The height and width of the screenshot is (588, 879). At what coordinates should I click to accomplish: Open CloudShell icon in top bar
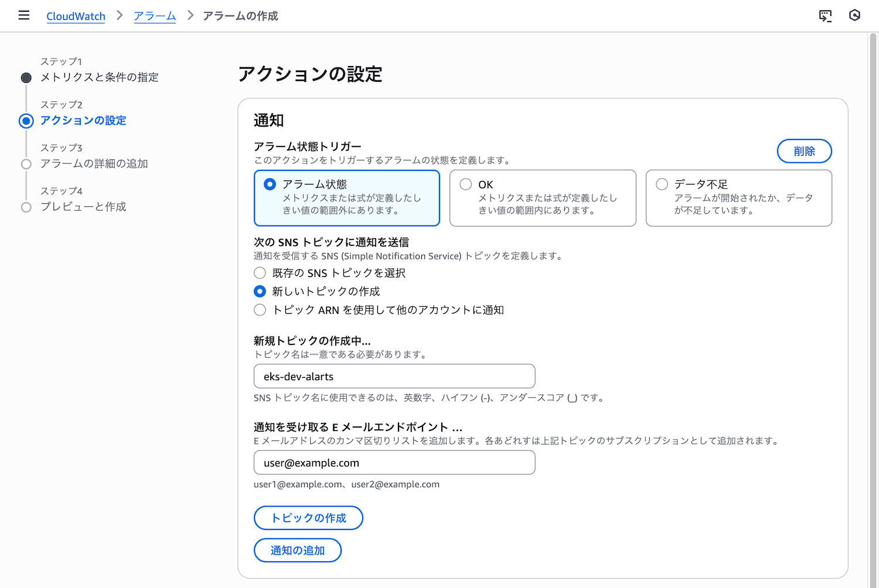pos(825,16)
